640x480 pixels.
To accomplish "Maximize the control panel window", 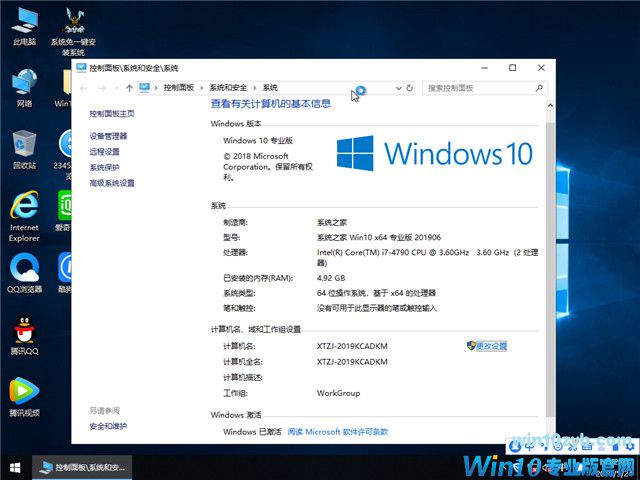I will coord(513,68).
